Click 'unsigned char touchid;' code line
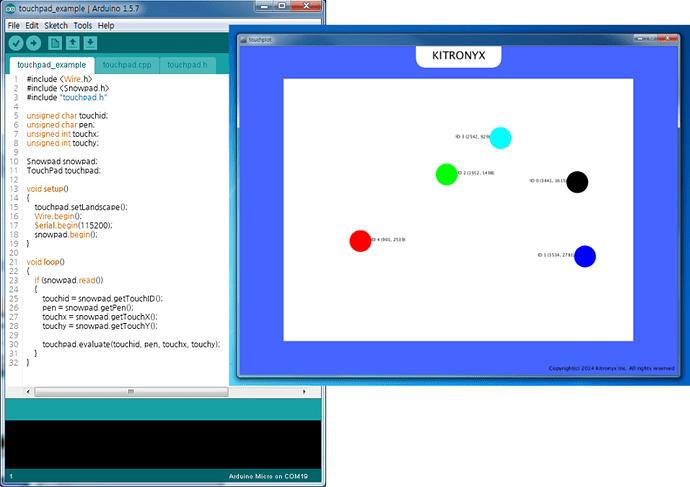Viewport: 690px width, 487px height. tap(67, 116)
